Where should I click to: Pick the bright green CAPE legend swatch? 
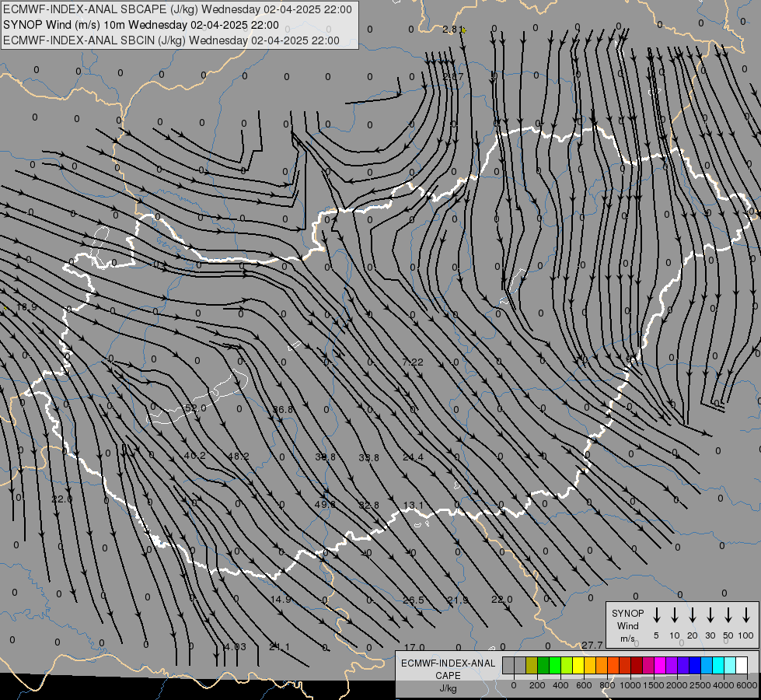(x=555, y=665)
